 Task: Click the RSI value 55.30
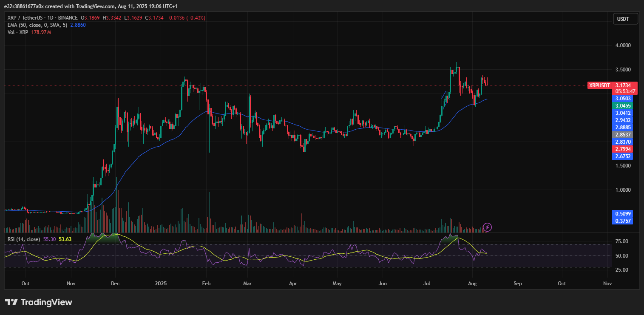[49, 239]
